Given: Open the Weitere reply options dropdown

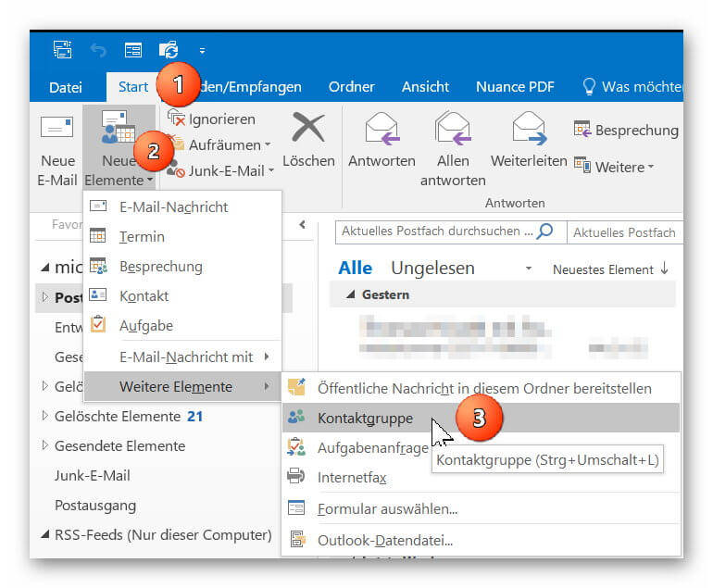Looking at the screenshot, I should [x=614, y=167].
